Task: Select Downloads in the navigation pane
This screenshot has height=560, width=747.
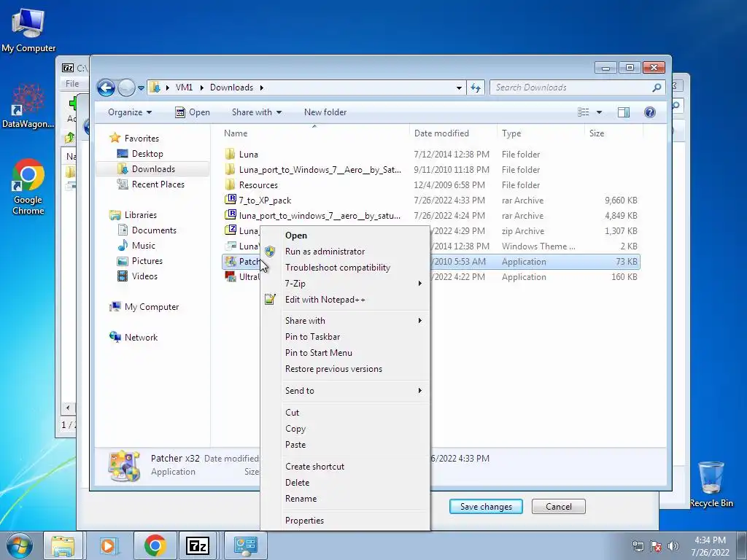Action: [x=152, y=169]
